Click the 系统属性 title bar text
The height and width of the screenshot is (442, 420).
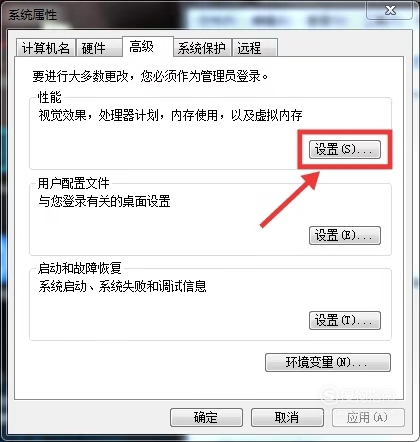pyautogui.click(x=32, y=15)
